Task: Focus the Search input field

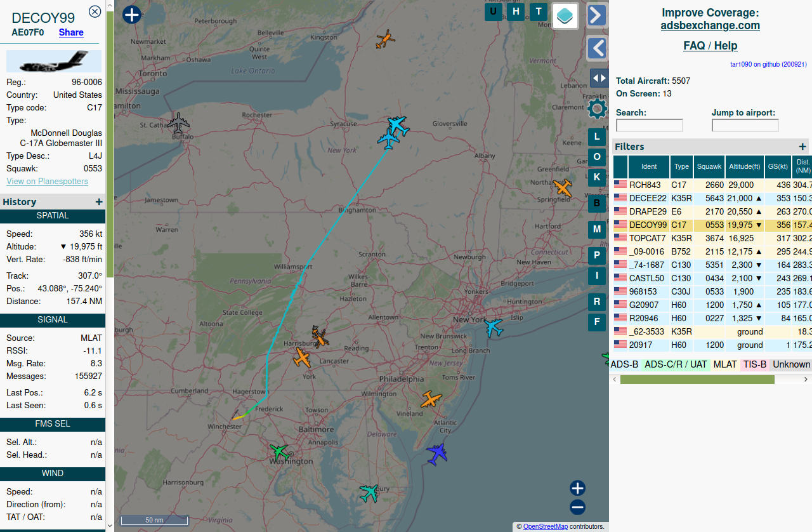Action: (650, 126)
